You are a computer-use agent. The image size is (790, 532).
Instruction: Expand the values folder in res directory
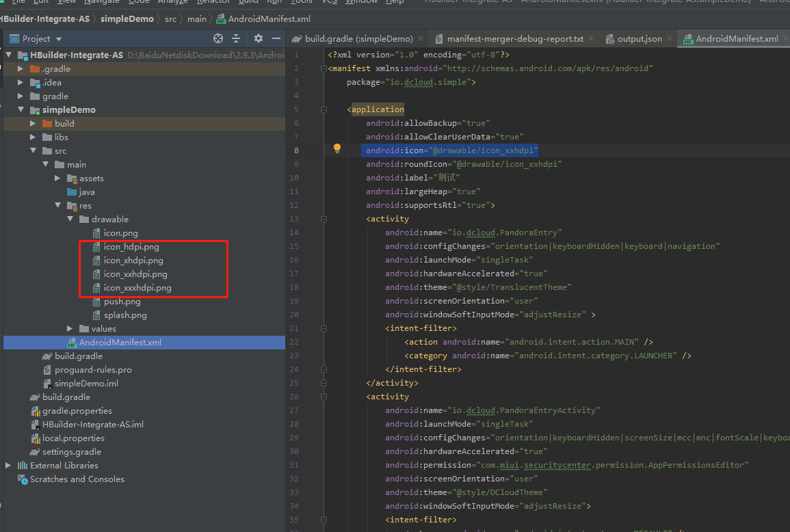tap(68, 328)
